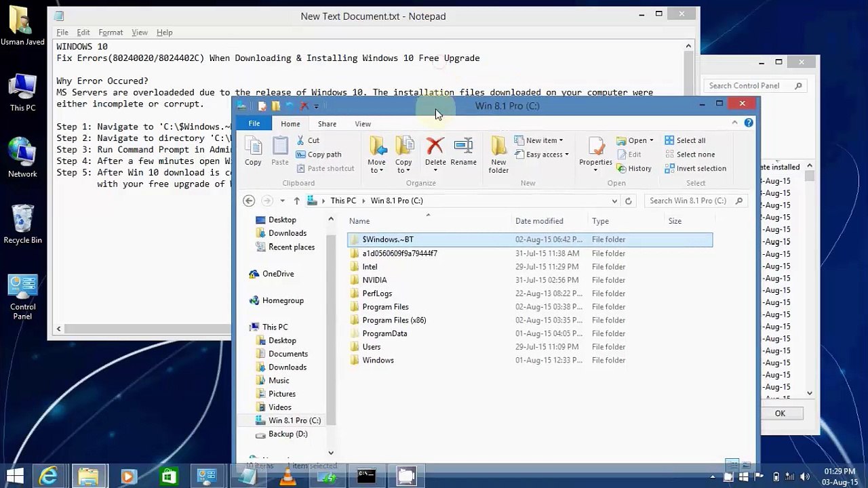Image resolution: width=868 pixels, height=488 pixels.
Task: Click the Search Control Panel field
Action: tap(755, 85)
